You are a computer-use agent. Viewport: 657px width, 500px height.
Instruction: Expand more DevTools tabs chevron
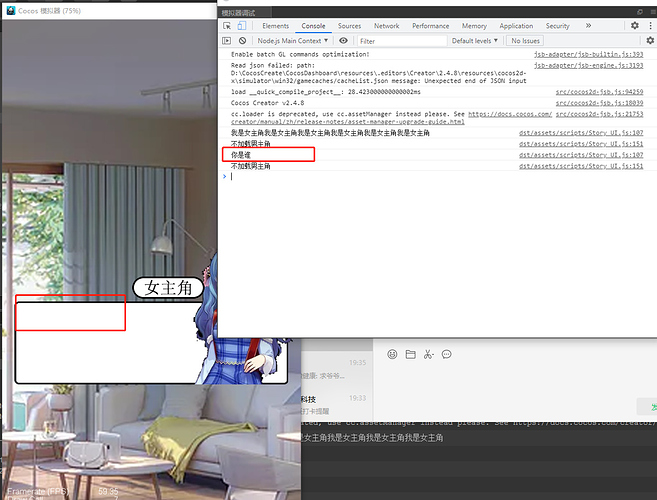(x=588, y=26)
